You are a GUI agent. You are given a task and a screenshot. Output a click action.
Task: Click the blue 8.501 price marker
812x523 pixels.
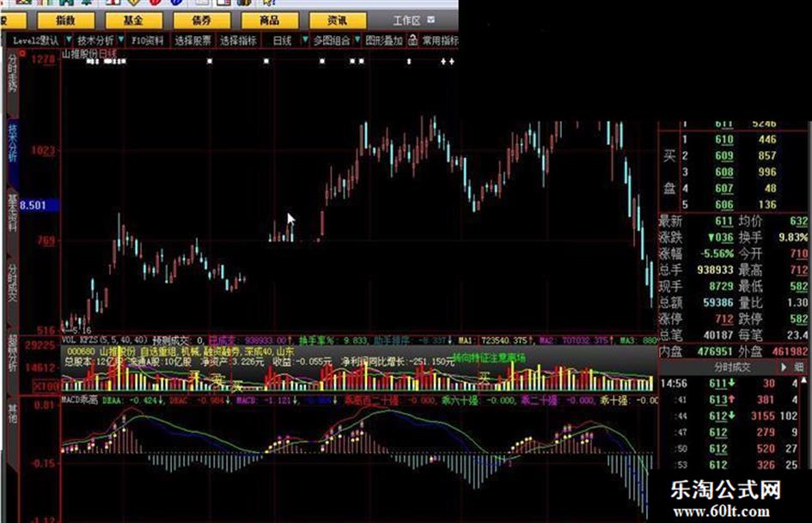tap(40, 205)
